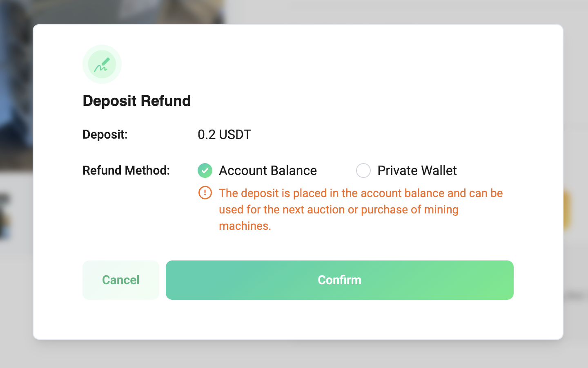This screenshot has width=588, height=368.
Task: Click the dimmed backdrop below the dialog
Action: coord(294,354)
